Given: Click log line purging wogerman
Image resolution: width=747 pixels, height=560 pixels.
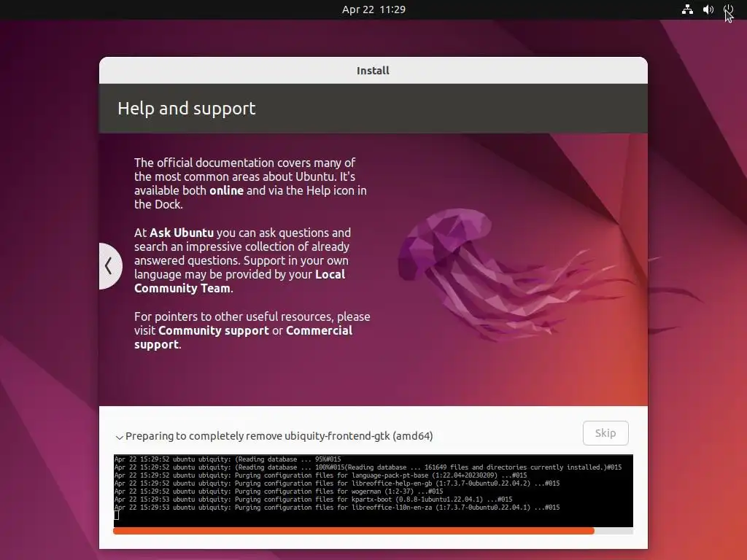Looking at the screenshot, I should (x=279, y=491).
